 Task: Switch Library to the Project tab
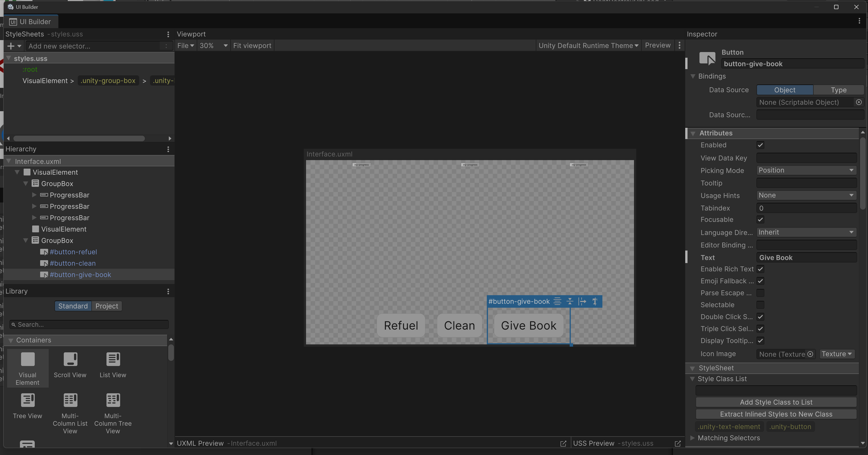click(106, 306)
